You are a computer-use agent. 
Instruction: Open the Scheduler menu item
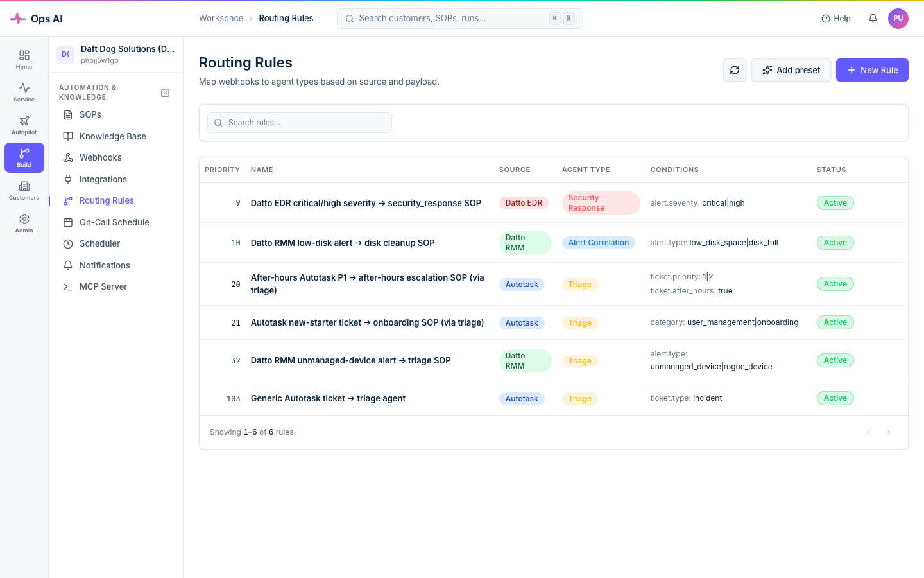(116, 244)
